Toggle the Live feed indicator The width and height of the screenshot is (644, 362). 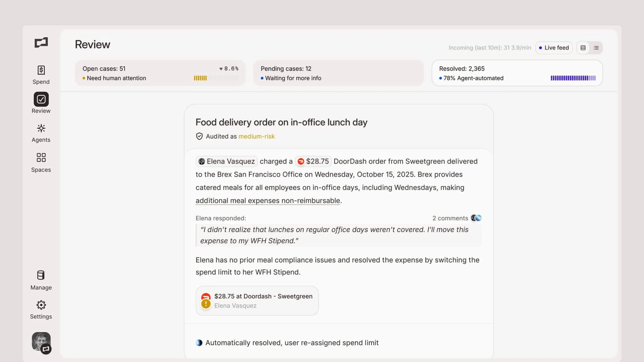[x=554, y=48]
